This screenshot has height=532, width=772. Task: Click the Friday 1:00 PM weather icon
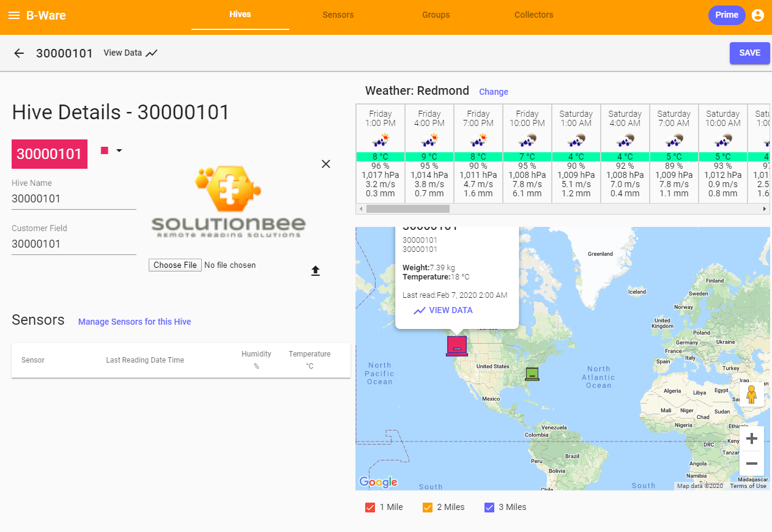point(380,140)
